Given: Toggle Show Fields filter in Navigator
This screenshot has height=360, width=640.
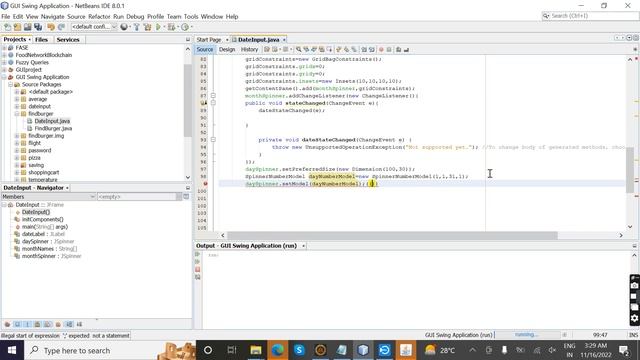Looking at the screenshot, I should pos(17,324).
